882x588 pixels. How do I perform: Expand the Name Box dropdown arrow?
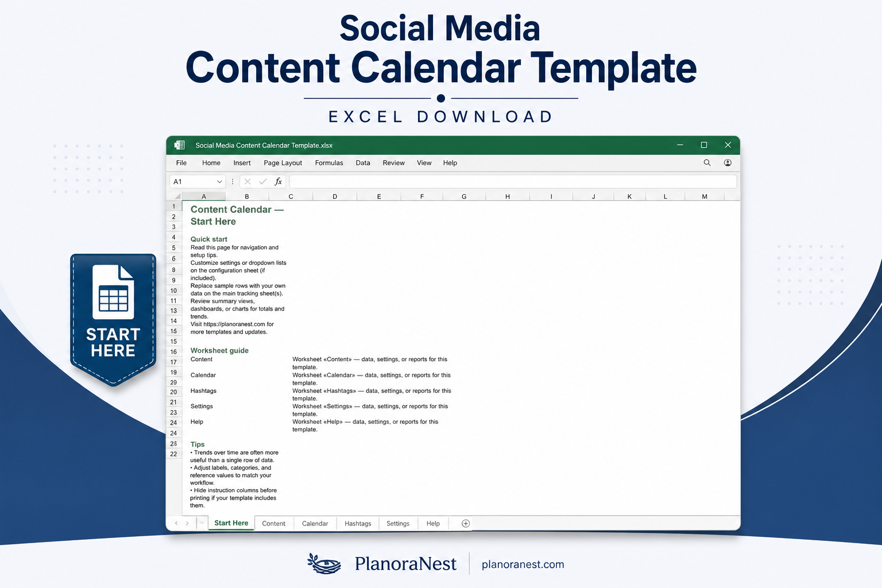pos(219,181)
